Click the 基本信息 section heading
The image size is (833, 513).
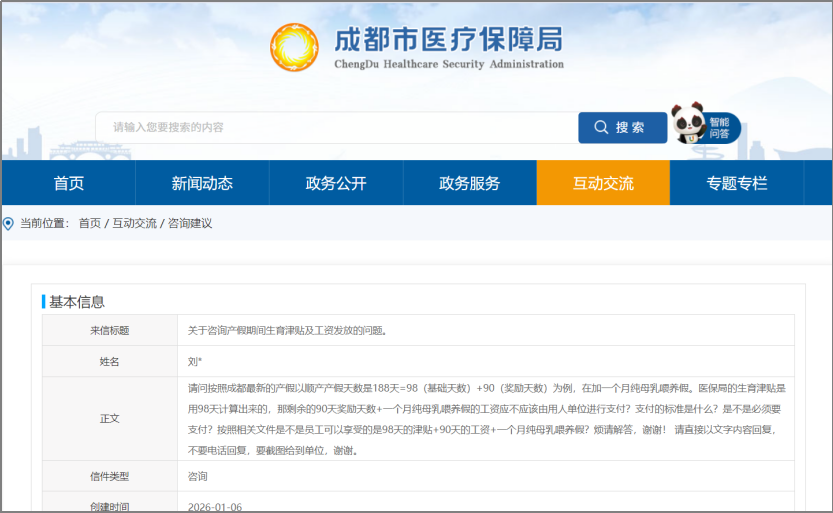click(x=77, y=302)
